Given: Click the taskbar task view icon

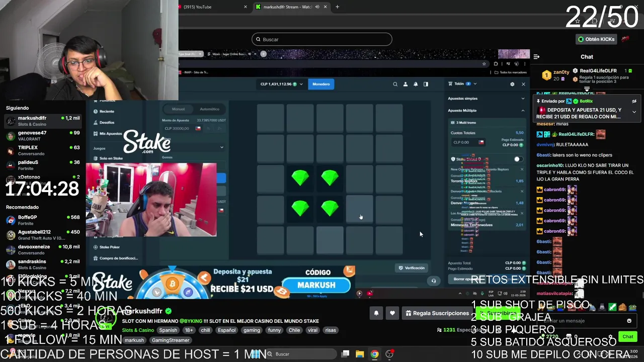Looking at the screenshot, I should point(345,354).
